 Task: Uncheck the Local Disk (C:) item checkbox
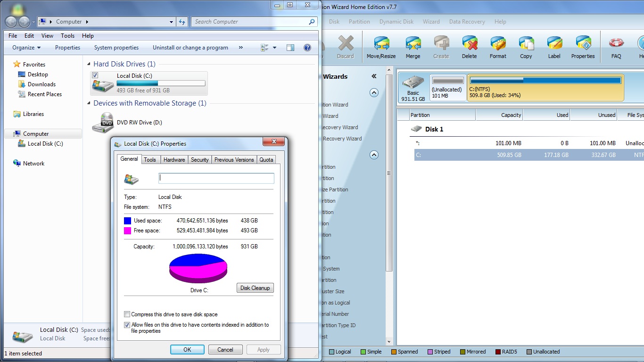(x=95, y=75)
